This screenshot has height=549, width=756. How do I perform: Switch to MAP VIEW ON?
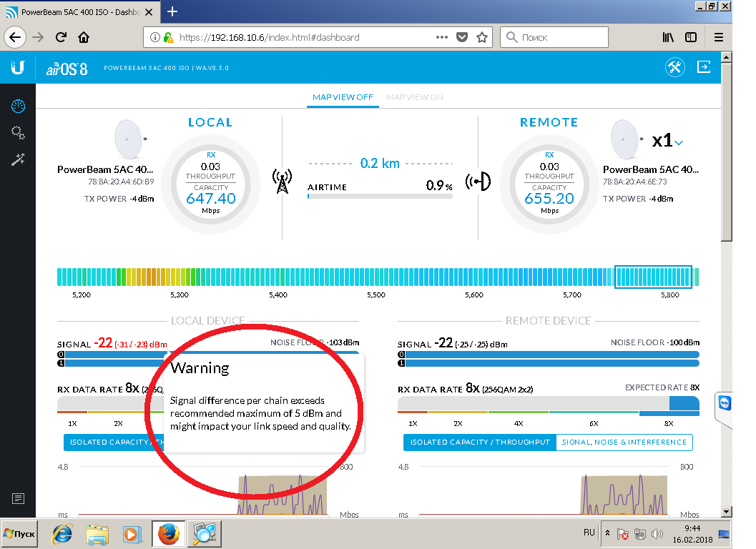point(415,97)
